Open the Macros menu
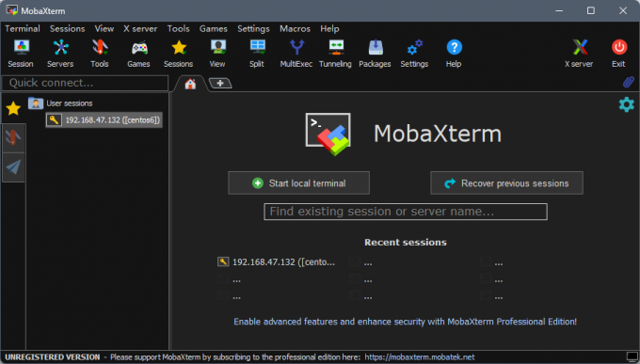This screenshot has width=640, height=364. 295,28
